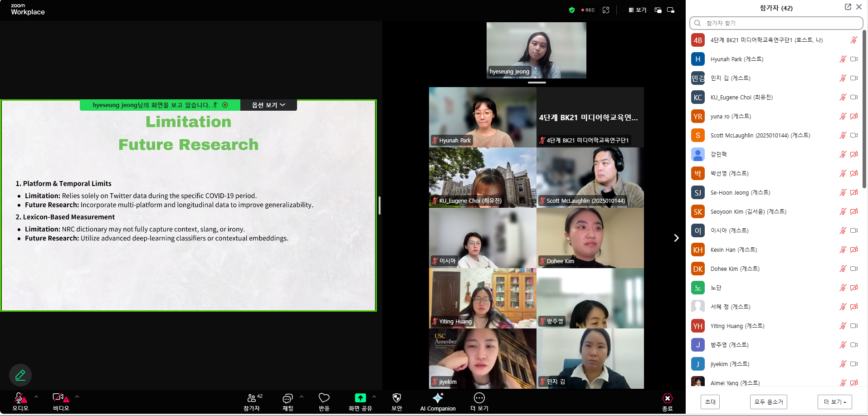Open the 보기 view menu
The width and height of the screenshot is (868, 416).
(x=638, y=10)
